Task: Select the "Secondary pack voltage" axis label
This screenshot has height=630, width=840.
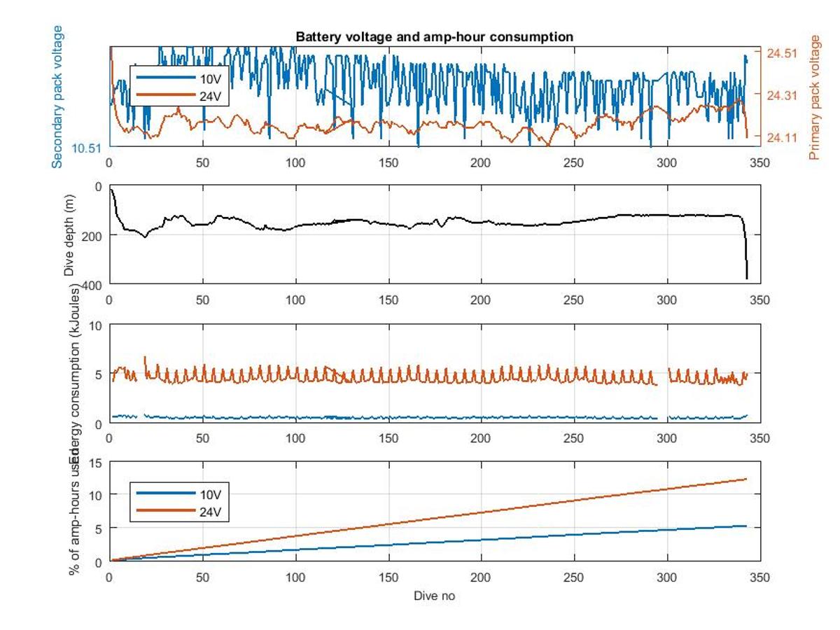Action: [57, 97]
